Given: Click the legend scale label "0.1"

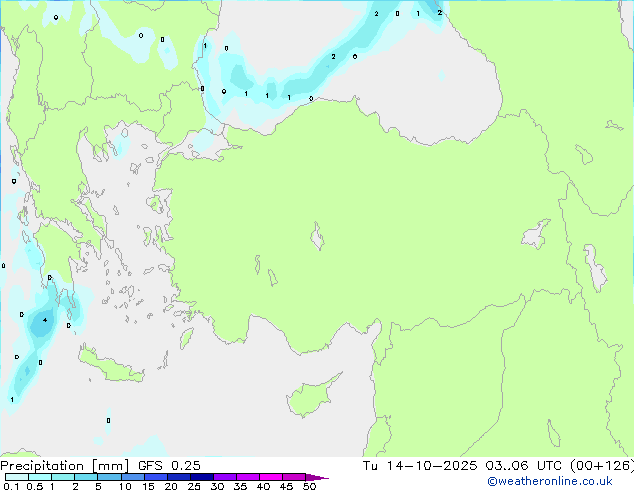Looking at the screenshot, I should [11, 486].
